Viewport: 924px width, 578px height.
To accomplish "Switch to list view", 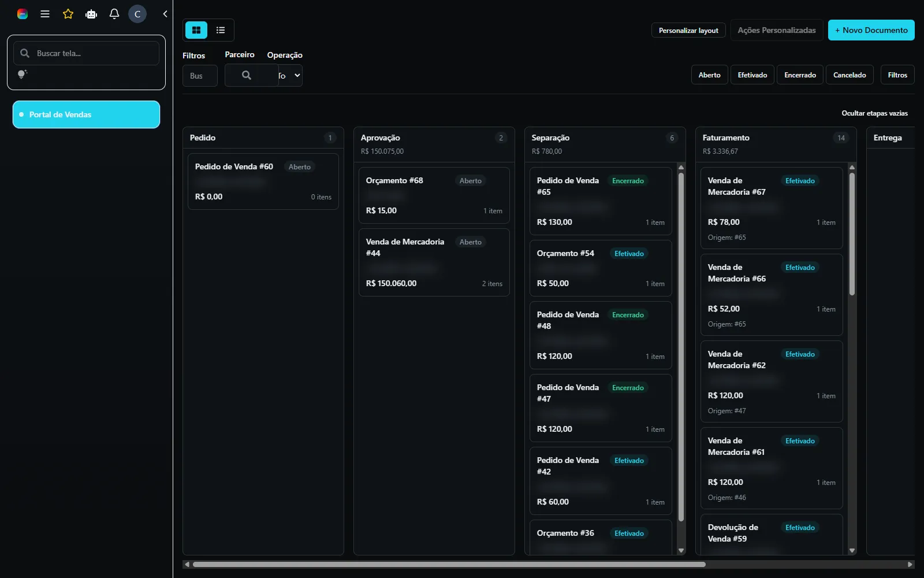I will coord(221,30).
